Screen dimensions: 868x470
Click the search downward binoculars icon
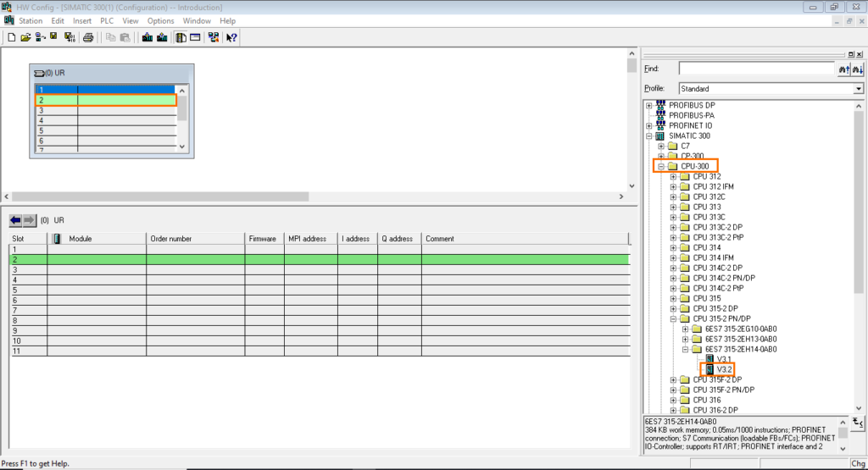[x=858, y=69]
